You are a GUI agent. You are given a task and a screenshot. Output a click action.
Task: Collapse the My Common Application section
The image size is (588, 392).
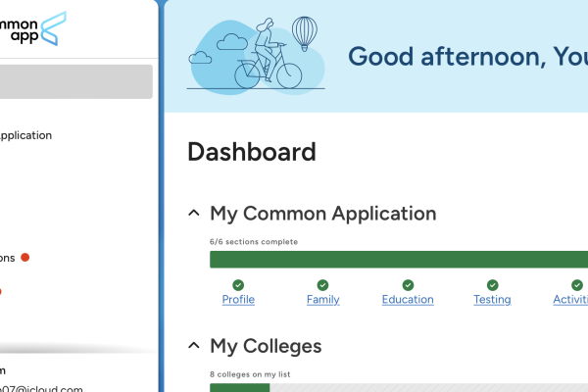pos(192,214)
